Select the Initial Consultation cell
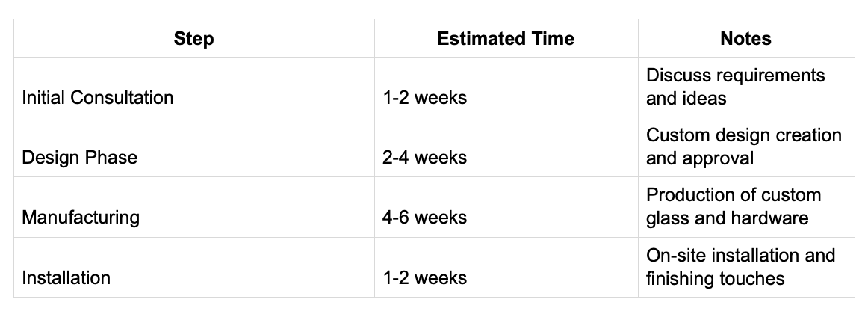The height and width of the screenshot is (311, 868). [x=98, y=98]
